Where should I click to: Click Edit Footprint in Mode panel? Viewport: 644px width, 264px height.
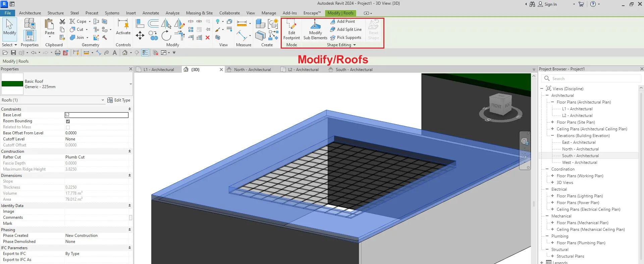(291, 29)
